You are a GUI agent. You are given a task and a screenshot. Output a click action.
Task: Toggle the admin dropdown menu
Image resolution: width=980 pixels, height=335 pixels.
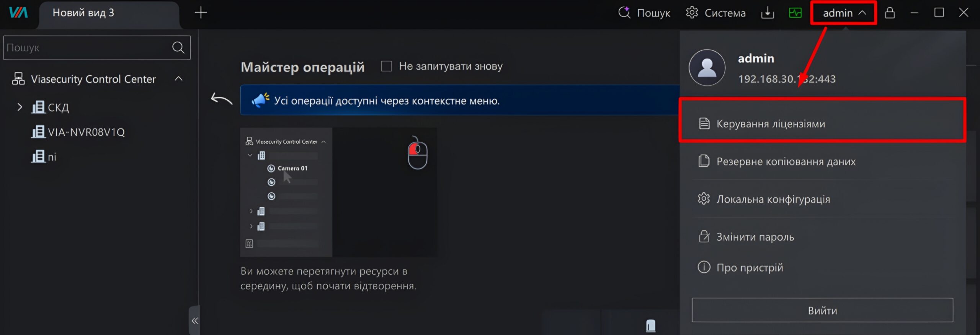coord(844,13)
